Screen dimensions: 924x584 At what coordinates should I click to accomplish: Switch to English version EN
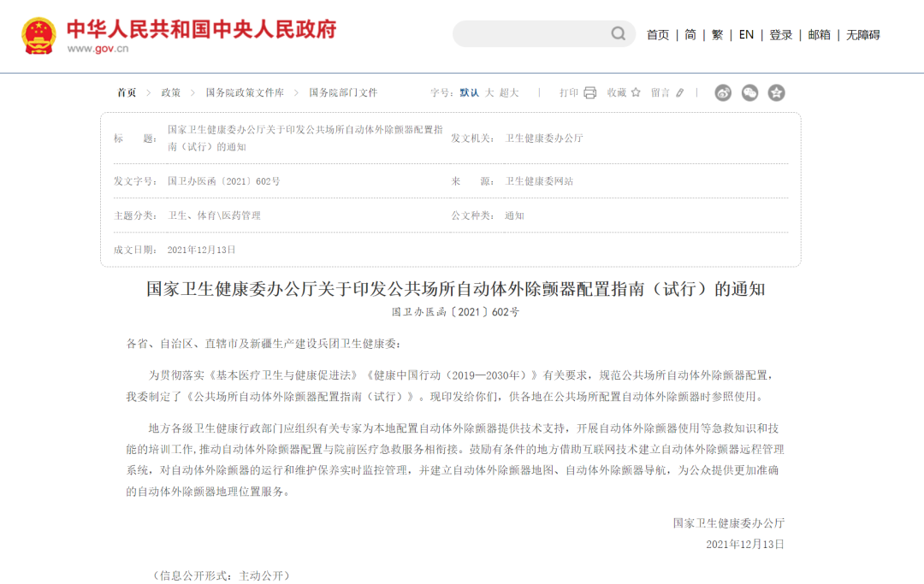(746, 35)
